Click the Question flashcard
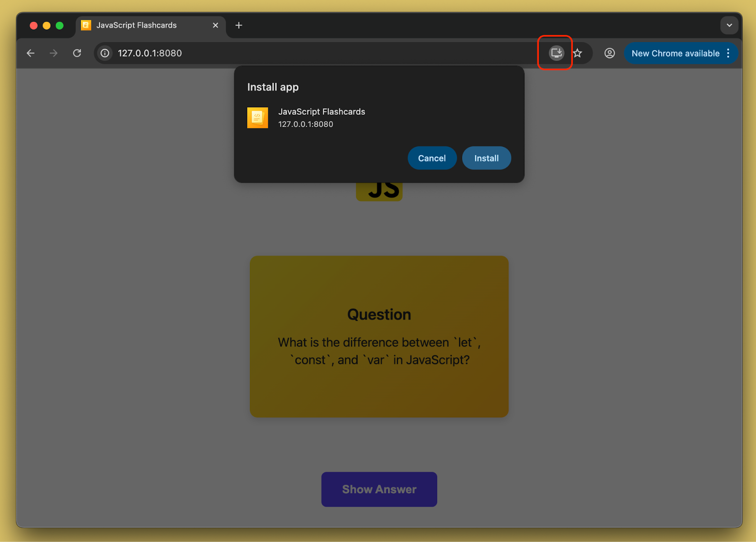The width and height of the screenshot is (756, 542). (379, 336)
